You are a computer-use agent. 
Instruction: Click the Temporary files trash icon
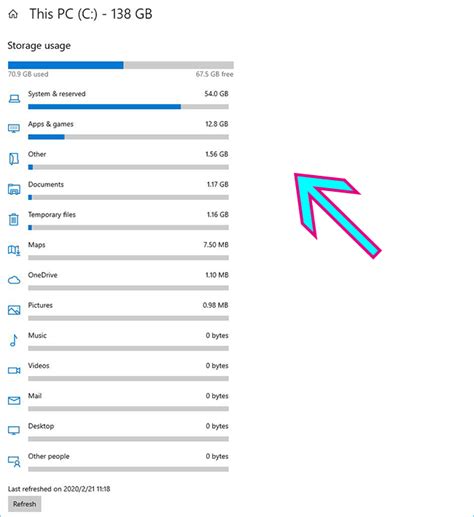click(x=14, y=219)
